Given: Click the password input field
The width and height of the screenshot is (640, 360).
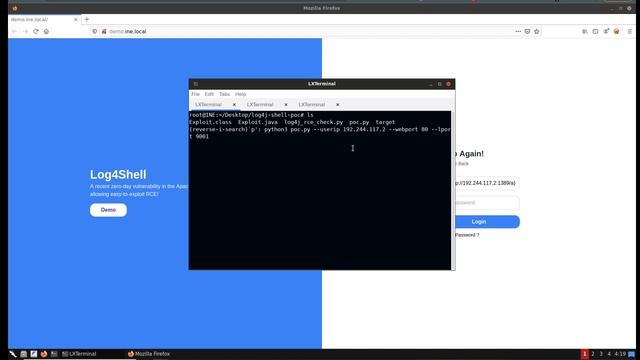Looking at the screenshot, I should coord(487,202).
